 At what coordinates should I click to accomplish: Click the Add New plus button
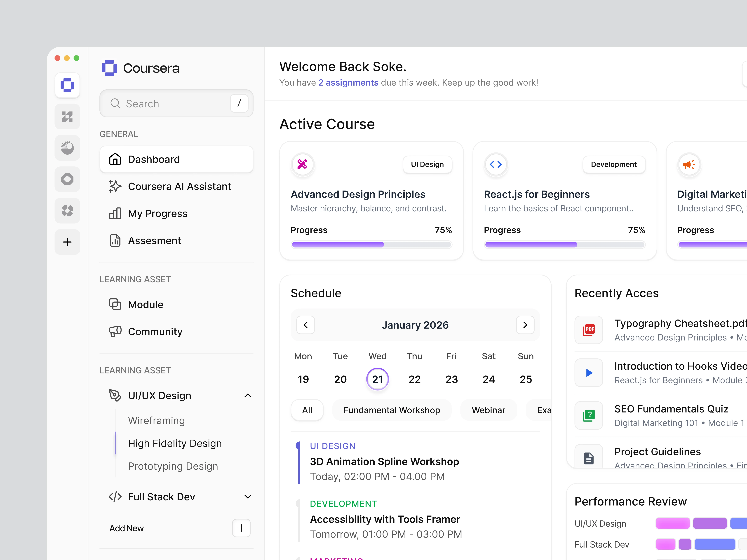coord(241,528)
